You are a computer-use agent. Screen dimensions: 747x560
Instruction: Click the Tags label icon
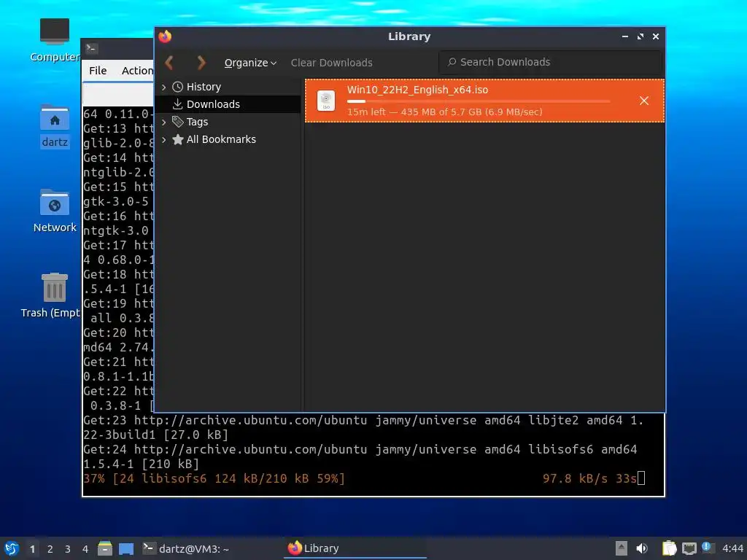click(x=178, y=122)
